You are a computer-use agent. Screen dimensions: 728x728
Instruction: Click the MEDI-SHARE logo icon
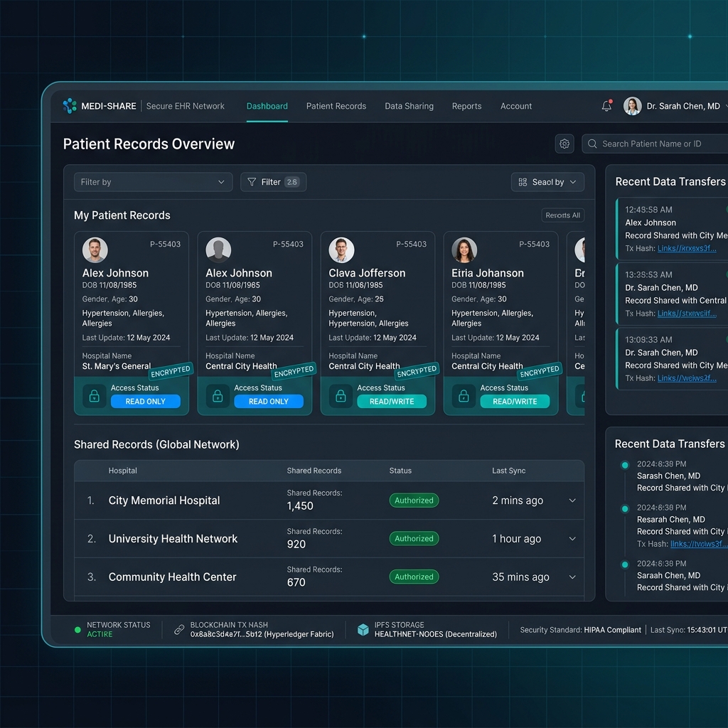[69, 105]
